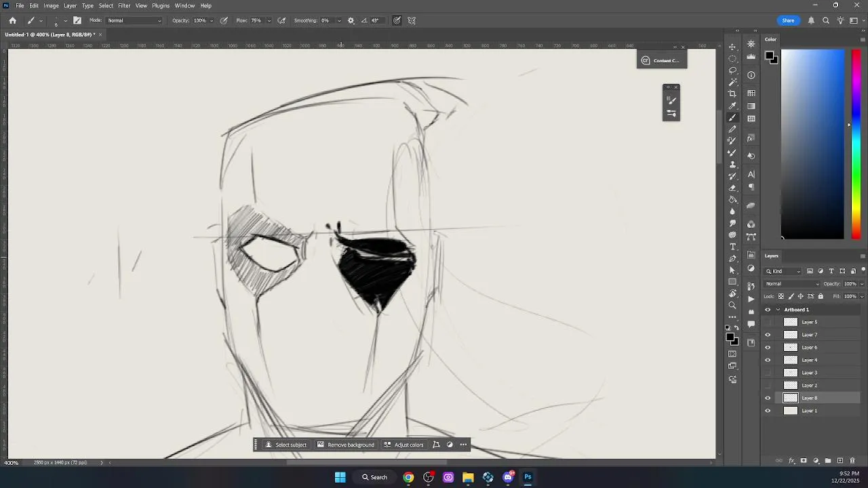868x488 pixels.
Task: Show Layer 3 visibility
Action: pos(768,373)
